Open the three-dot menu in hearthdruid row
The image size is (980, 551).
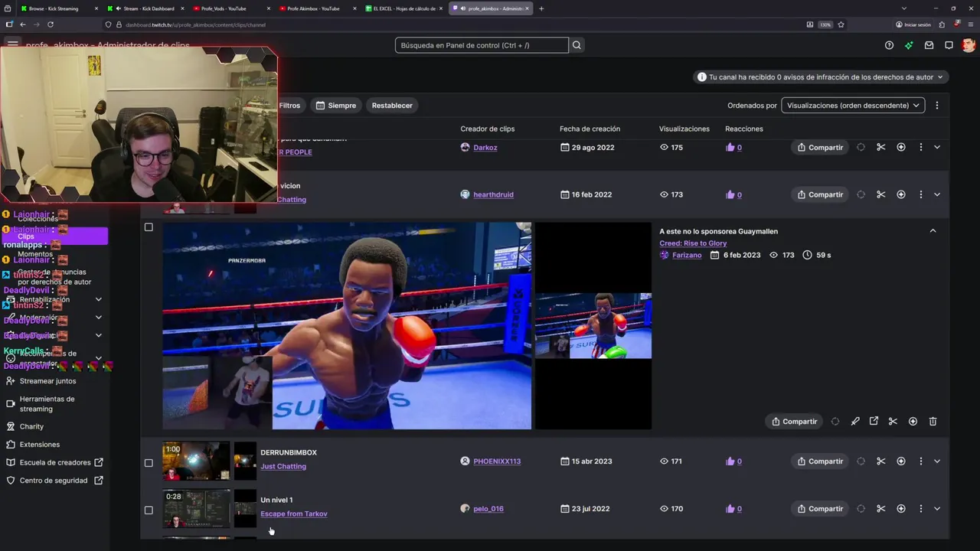[x=920, y=194]
